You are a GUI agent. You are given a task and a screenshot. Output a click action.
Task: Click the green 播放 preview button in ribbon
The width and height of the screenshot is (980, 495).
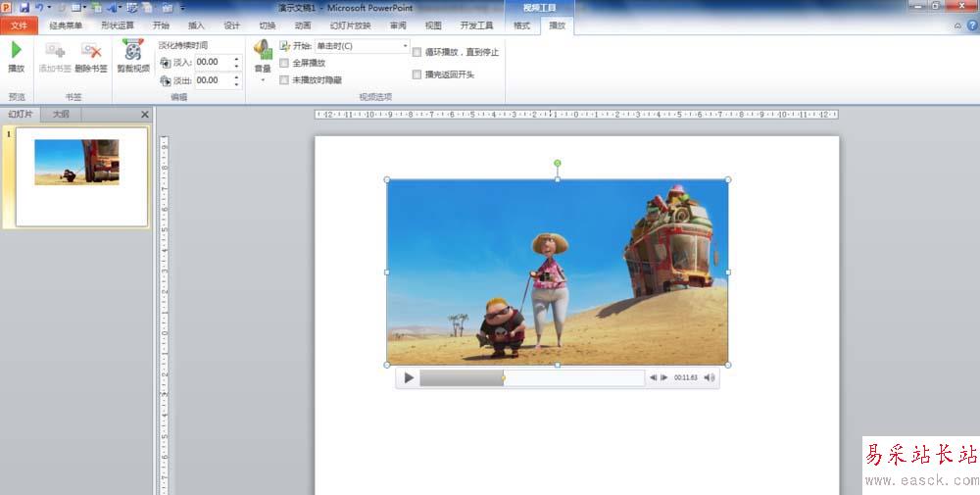pos(17,56)
